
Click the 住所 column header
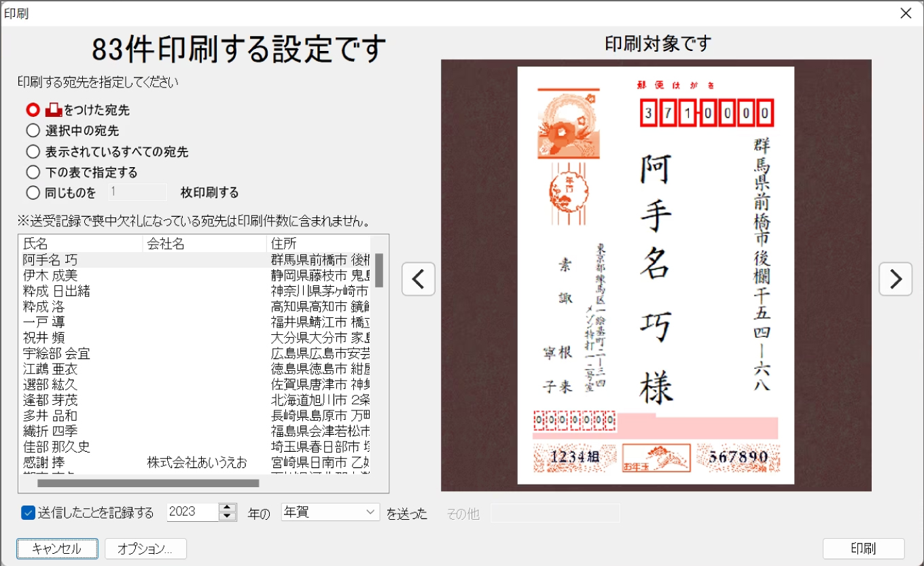pos(318,243)
